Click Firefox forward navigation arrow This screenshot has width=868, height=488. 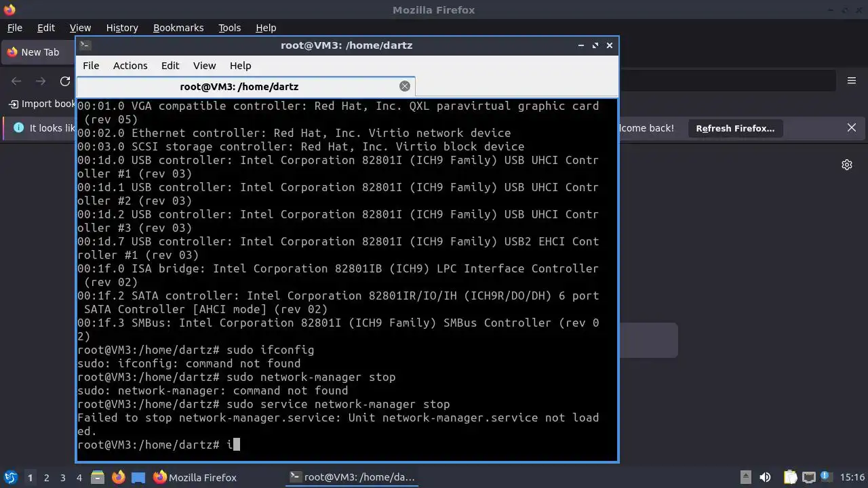(x=41, y=81)
